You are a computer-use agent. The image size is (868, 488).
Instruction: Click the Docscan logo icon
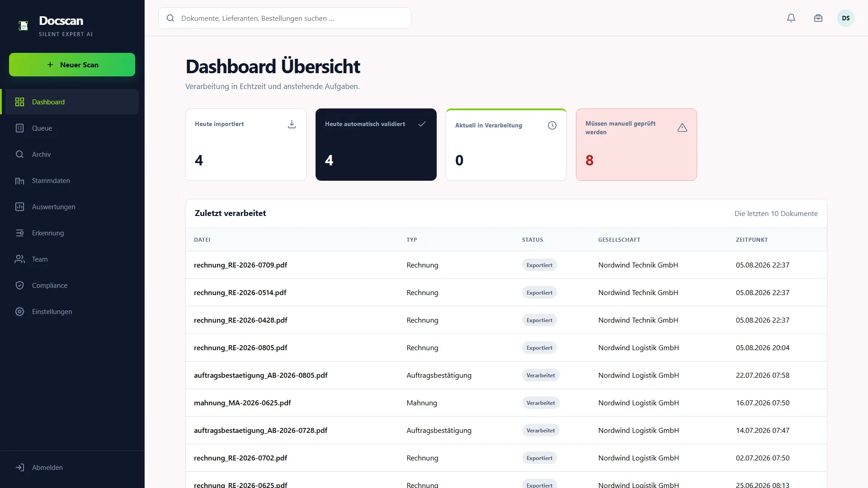tap(24, 26)
